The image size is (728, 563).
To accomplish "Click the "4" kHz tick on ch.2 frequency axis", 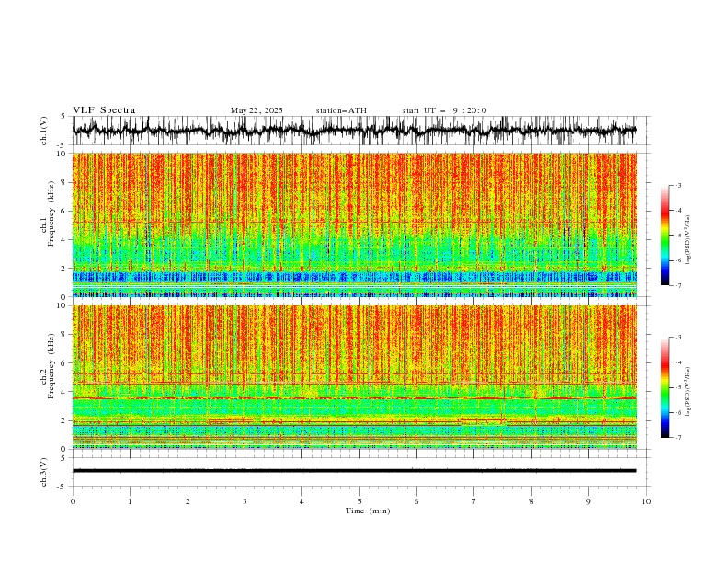I will tap(65, 392).
